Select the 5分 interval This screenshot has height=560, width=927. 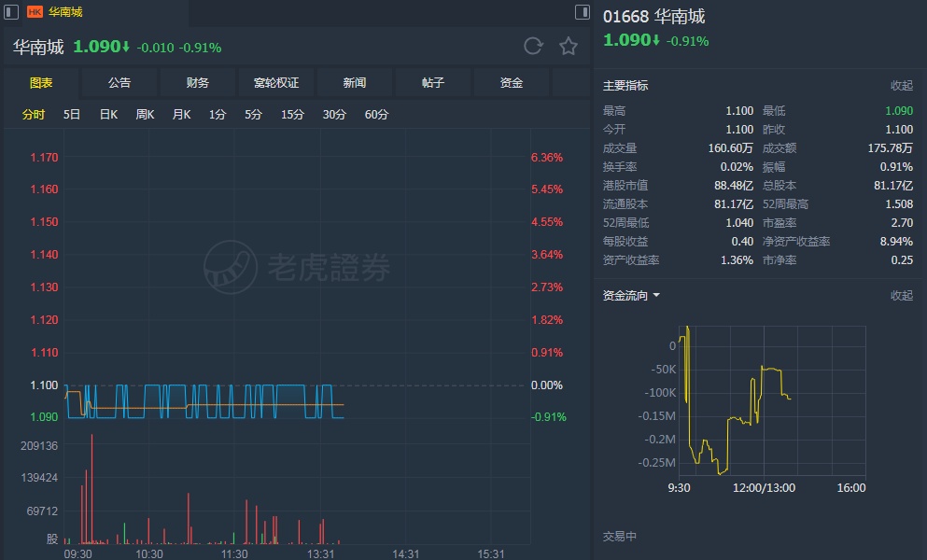pos(254,114)
